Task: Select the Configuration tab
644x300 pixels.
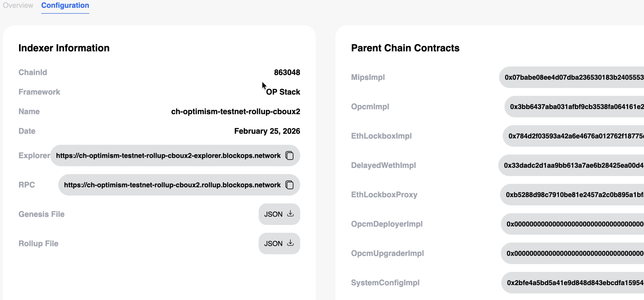Action: (65, 5)
